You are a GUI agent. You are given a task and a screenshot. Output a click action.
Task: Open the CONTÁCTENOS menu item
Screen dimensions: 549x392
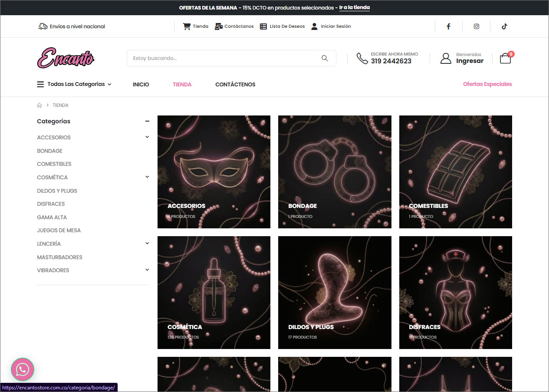235,85
